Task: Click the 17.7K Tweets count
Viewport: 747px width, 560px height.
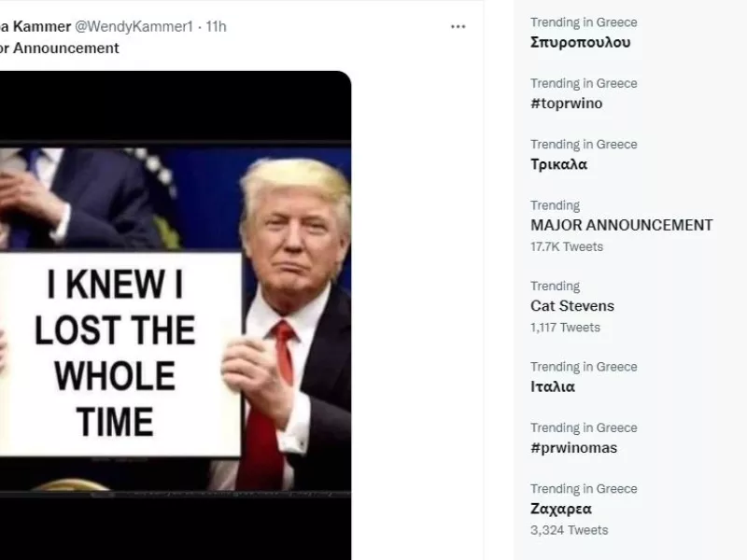Action: (x=567, y=246)
